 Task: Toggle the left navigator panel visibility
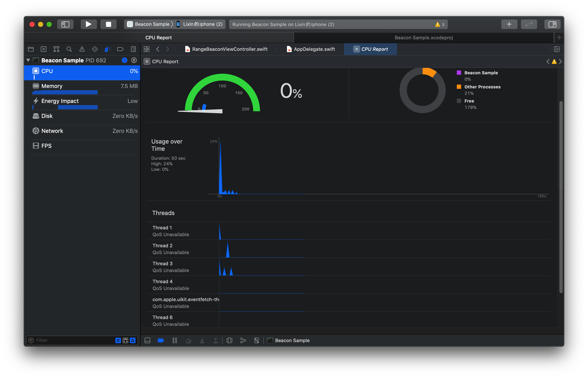(x=65, y=24)
